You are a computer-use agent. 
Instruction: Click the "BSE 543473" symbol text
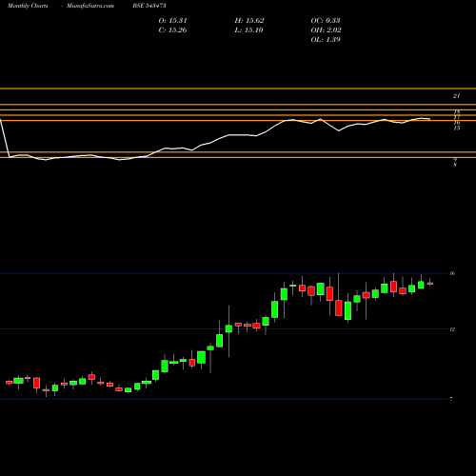149,6
